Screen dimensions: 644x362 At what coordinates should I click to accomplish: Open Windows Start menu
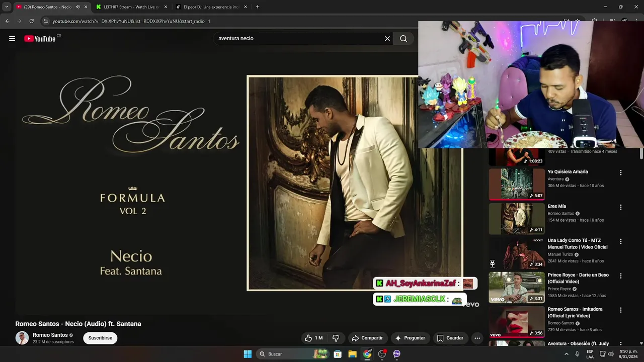click(248, 354)
